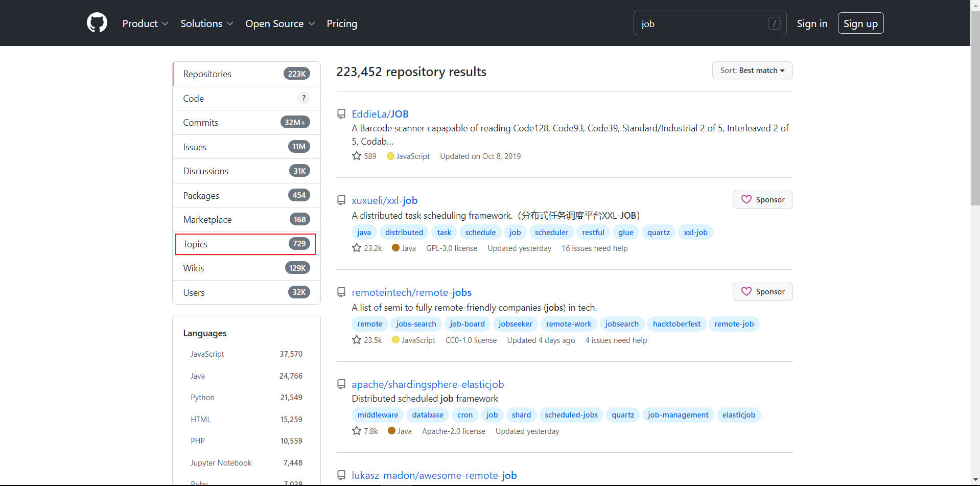This screenshot has width=980, height=486.
Task: Select Packages results filter
Action: point(246,195)
